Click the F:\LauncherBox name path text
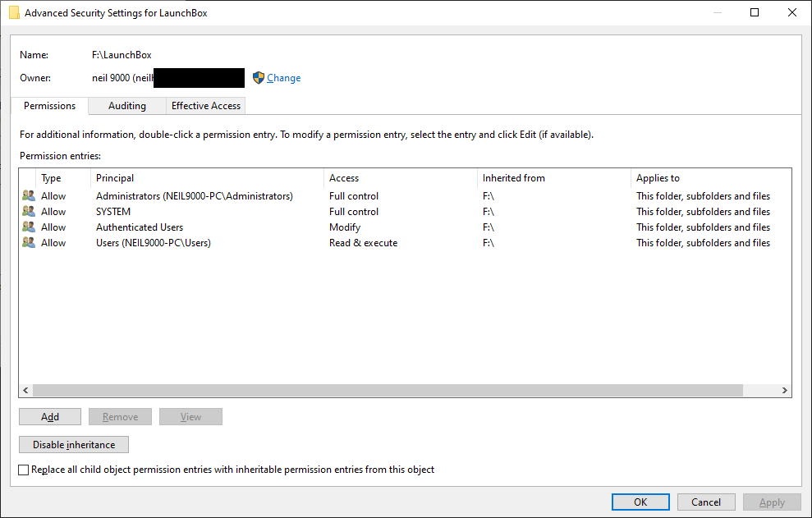The image size is (812, 518). tap(122, 55)
